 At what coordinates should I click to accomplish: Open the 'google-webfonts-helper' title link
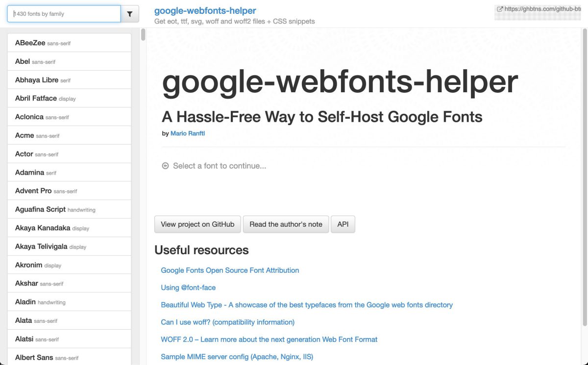click(x=205, y=10)
